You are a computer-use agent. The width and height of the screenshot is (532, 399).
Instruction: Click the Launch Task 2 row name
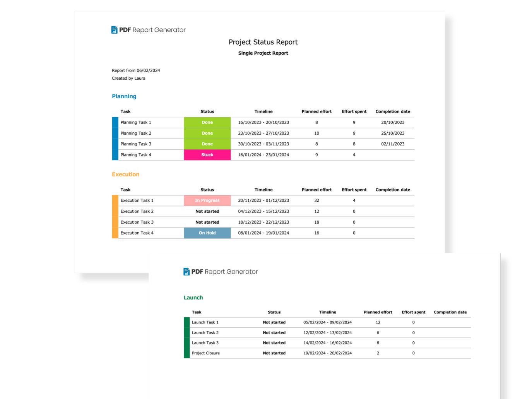pos(205,333)
